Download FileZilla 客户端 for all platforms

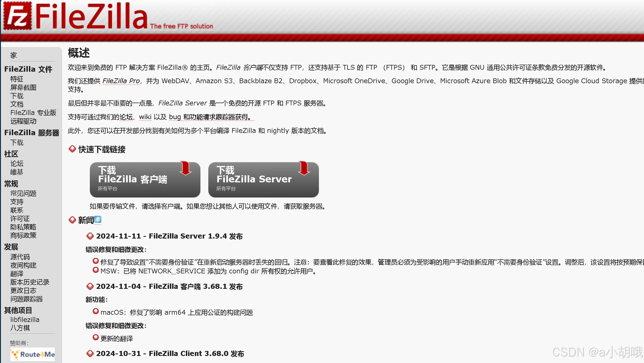[145, 180]
